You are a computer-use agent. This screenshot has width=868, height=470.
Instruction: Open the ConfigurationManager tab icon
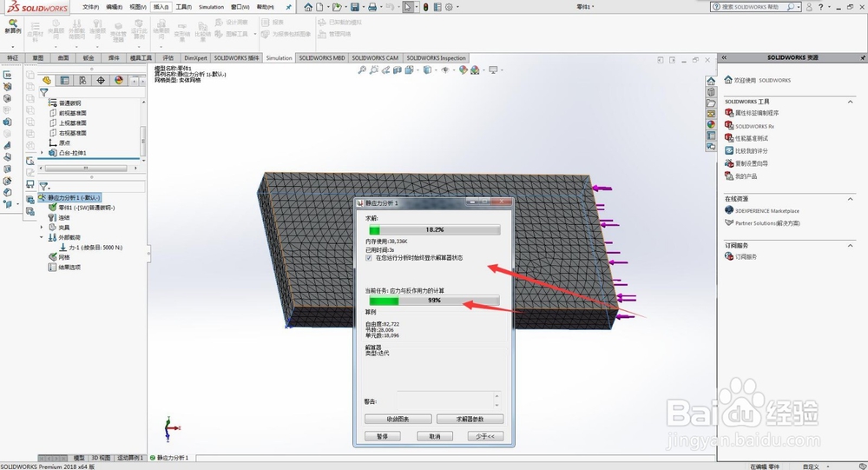(82, 81)
